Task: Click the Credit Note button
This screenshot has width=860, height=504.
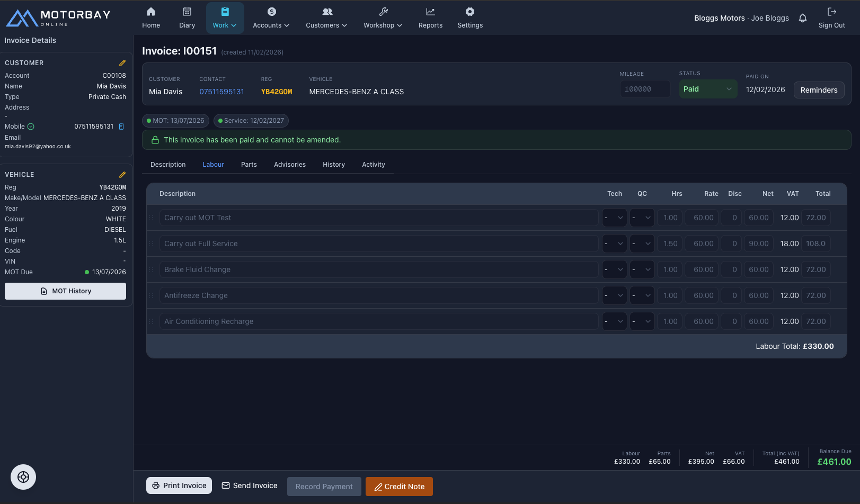Action: 399,486
